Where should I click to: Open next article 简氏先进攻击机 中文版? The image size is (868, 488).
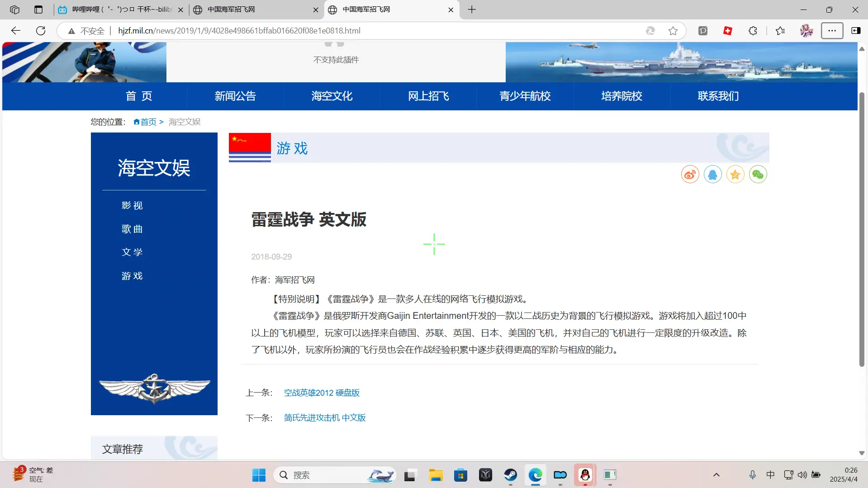325,417
